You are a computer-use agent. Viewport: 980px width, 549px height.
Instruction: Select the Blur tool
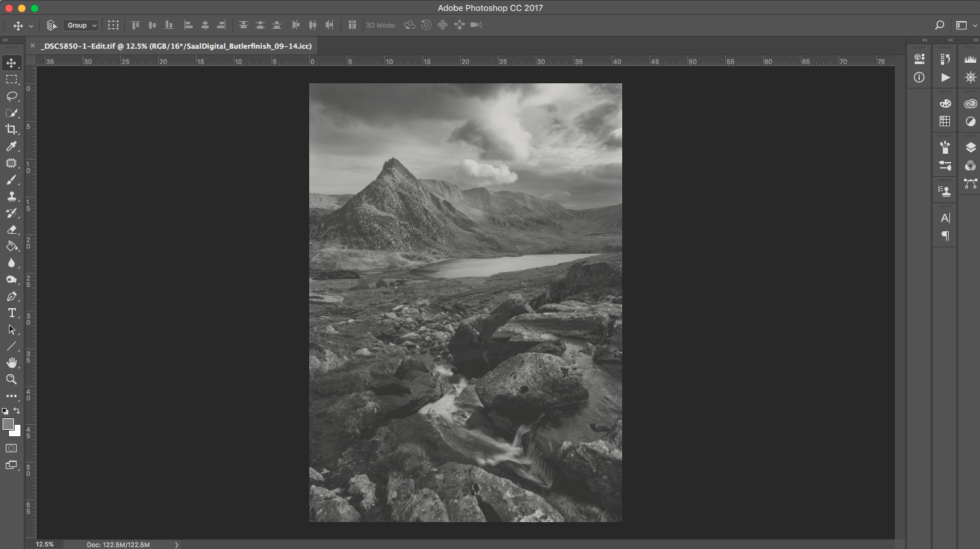pos(12,263)
